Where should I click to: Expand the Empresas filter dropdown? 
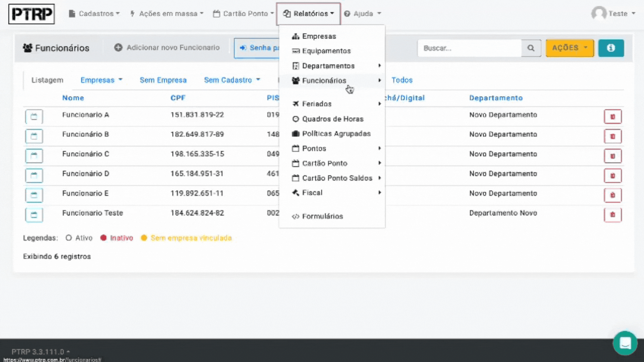[x=101, y=80]
